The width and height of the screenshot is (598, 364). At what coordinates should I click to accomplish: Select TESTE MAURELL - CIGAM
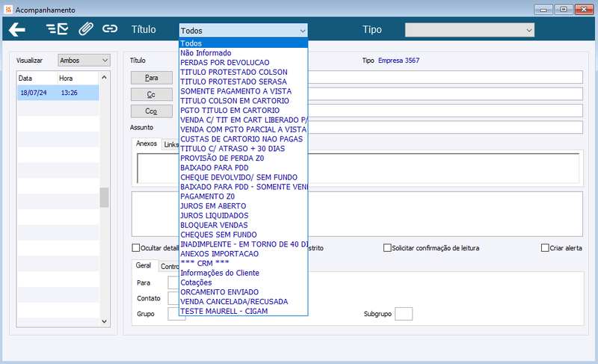tap(244, 311)
